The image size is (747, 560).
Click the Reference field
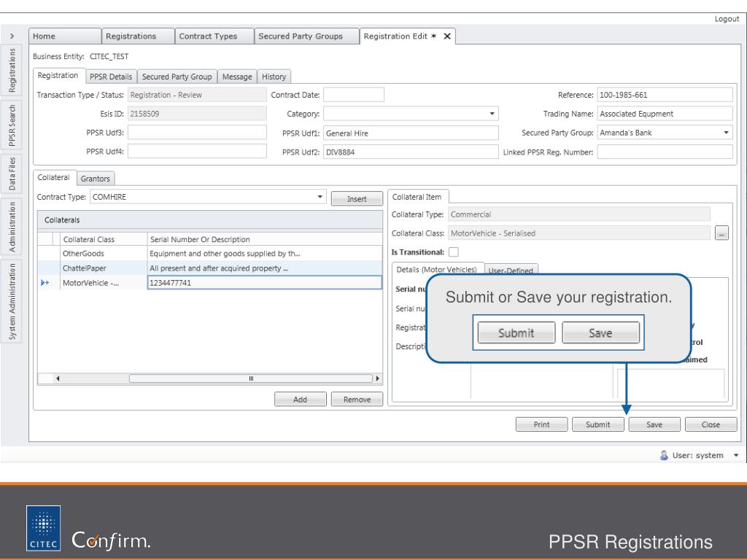pos(665,95)
